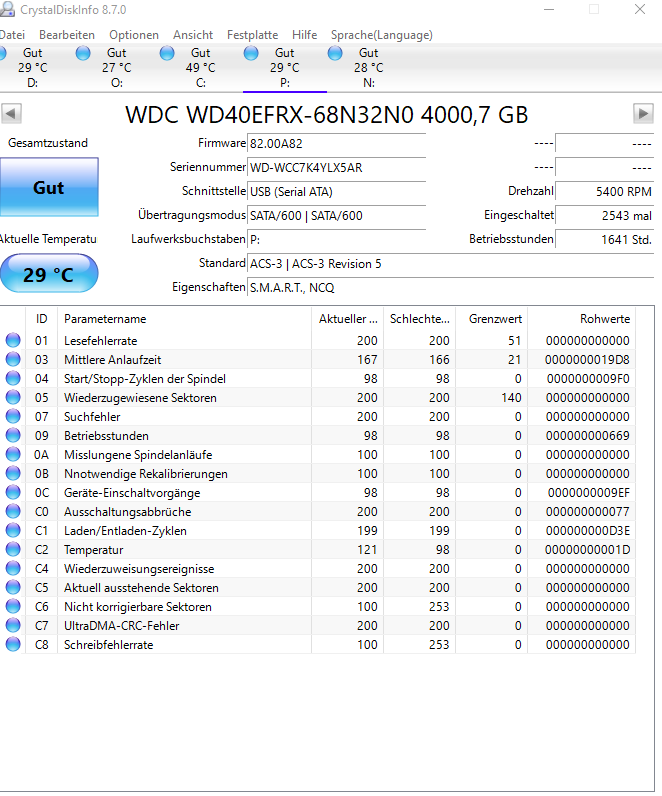
Task: Click the Eigenschaften S.M.A.R.T., NCQ field
Action: tap(450, 288)
